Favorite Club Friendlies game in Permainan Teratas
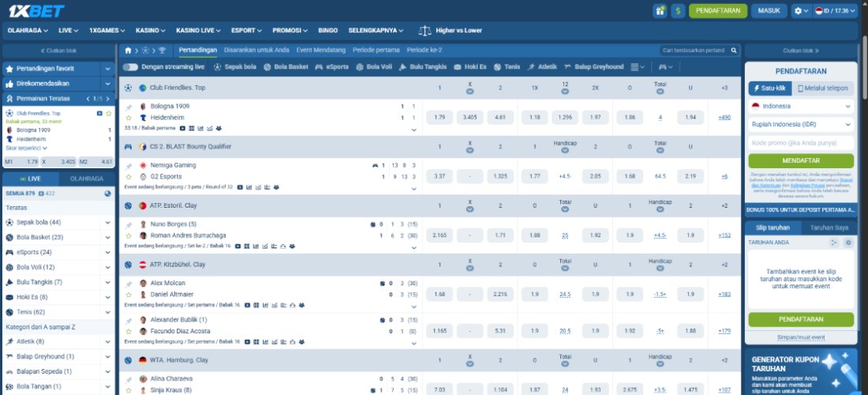 click(x=109, y=113)
